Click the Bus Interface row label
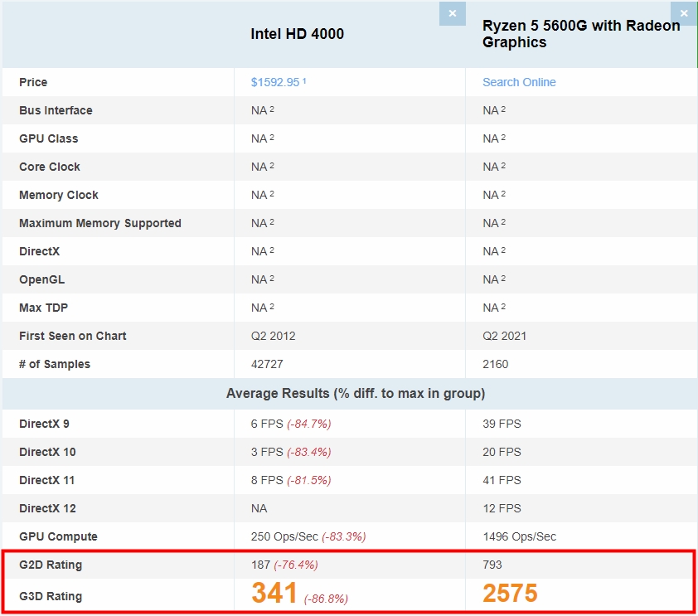Image resolution: width=698 pixels, height=616 pixels. tap(56, 110)
